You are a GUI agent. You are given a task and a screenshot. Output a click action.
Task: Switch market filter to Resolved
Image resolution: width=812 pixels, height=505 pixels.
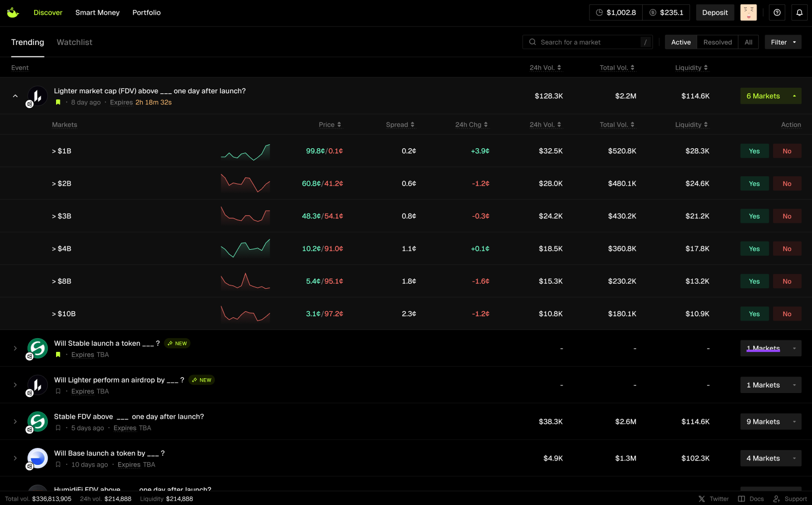click(717, 42)
